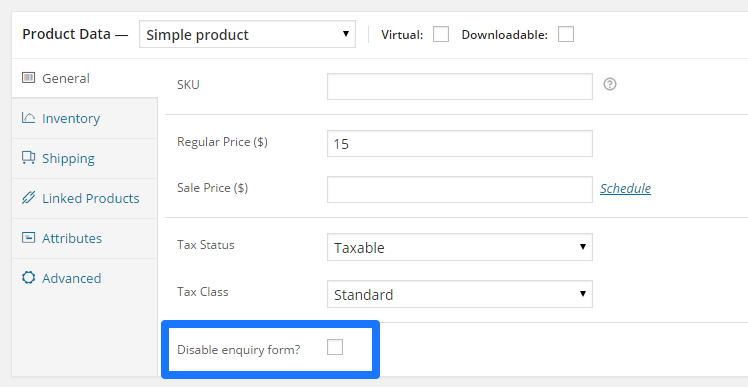This screenshot has width=748, height=387.
Task: Enable the Disable enquiry form checkbox
Action: (x=335, y=347)
